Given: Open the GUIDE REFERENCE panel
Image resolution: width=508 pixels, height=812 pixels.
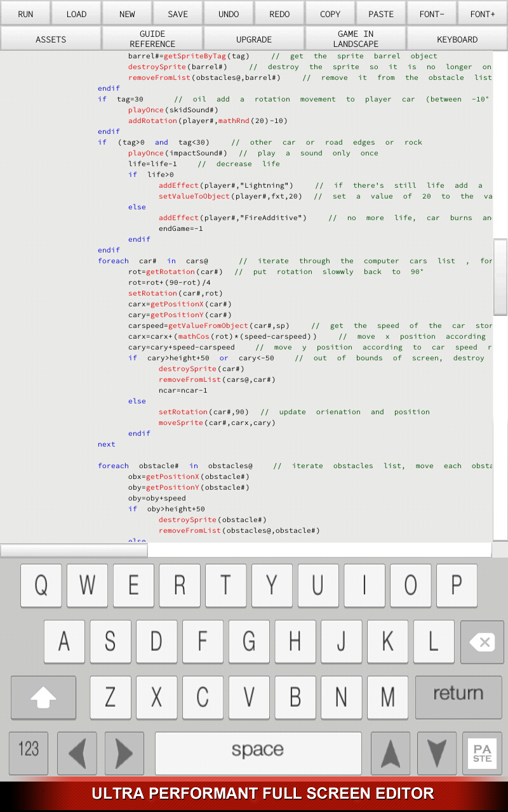Looking at the screenshot, I should point(152,39).
